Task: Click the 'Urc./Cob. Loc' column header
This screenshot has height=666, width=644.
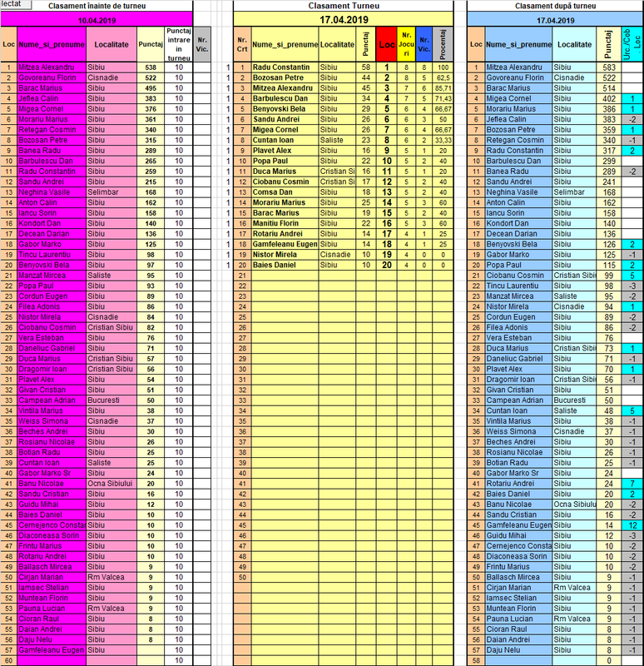Action: tap(632, 44)
